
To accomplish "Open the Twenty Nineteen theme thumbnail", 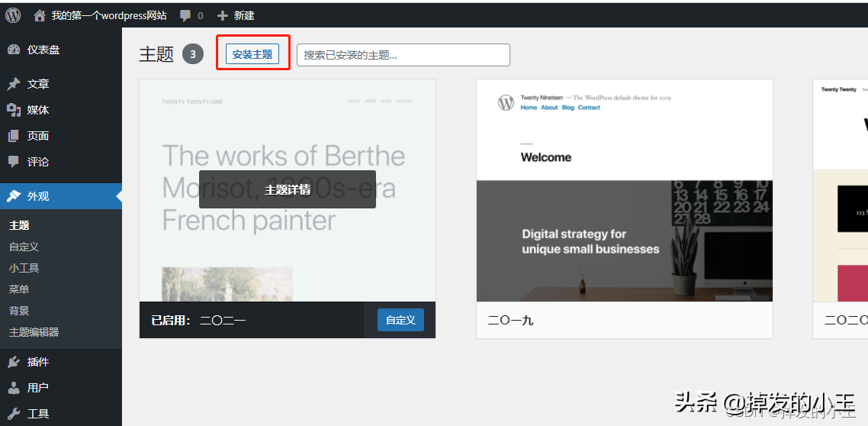I will click(625, 191).
